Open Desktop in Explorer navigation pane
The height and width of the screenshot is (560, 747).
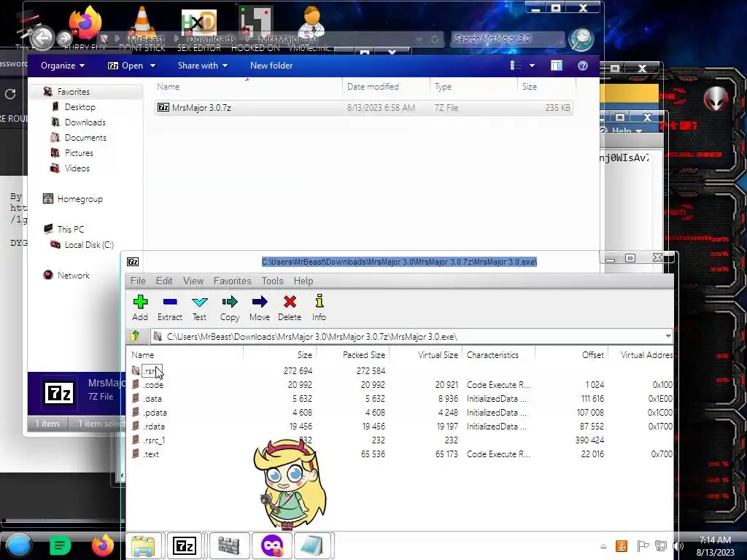[80, 107]
